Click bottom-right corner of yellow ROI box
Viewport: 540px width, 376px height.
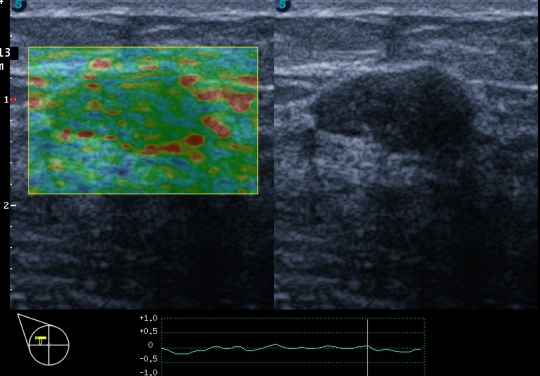258,194
